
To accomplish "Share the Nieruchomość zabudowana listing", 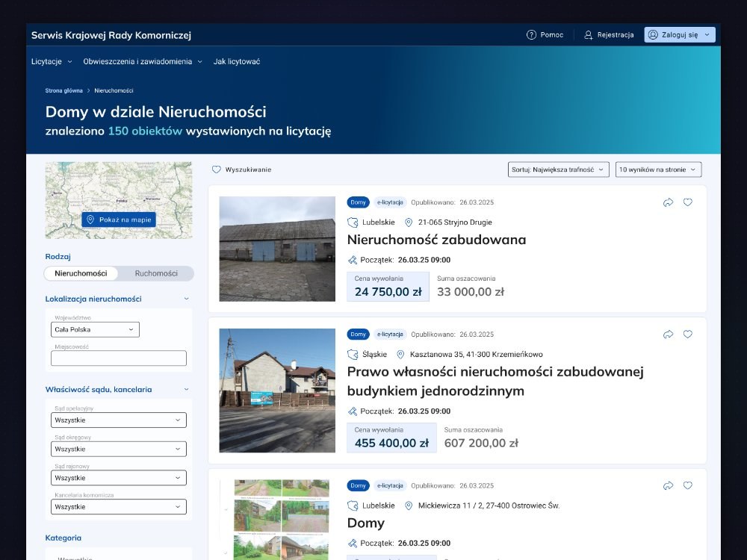I will pyautogui.click(x=669, y=202).
